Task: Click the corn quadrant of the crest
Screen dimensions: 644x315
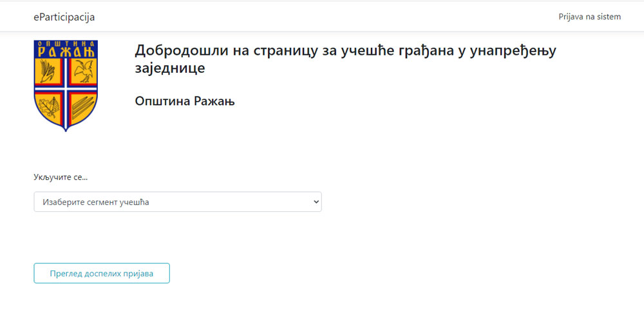Action: (x=48, y=71)
